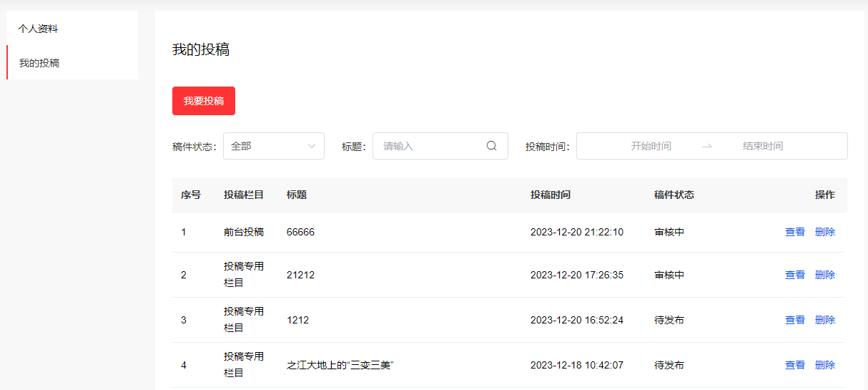Delete the submission titled 1212

(x=824, y=320)
